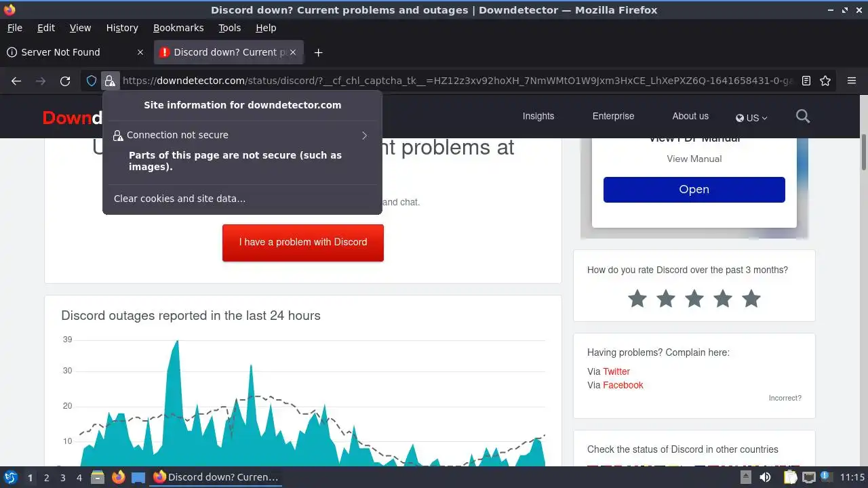This screenshot has height=488, width=868.
Task: Open the Lubuntu start menu bird icon
Action: pyautogui.click(x=10, y=477)
